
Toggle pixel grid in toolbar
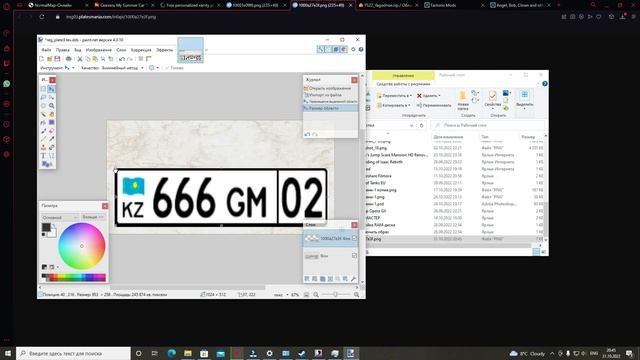click(x=141, y=59)
